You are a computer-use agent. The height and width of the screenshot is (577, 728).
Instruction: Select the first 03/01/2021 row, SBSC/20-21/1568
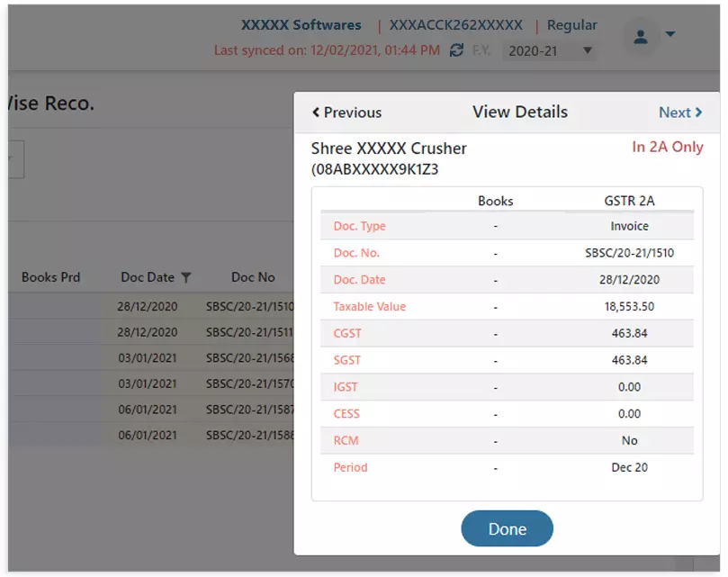tap(249, 357)
